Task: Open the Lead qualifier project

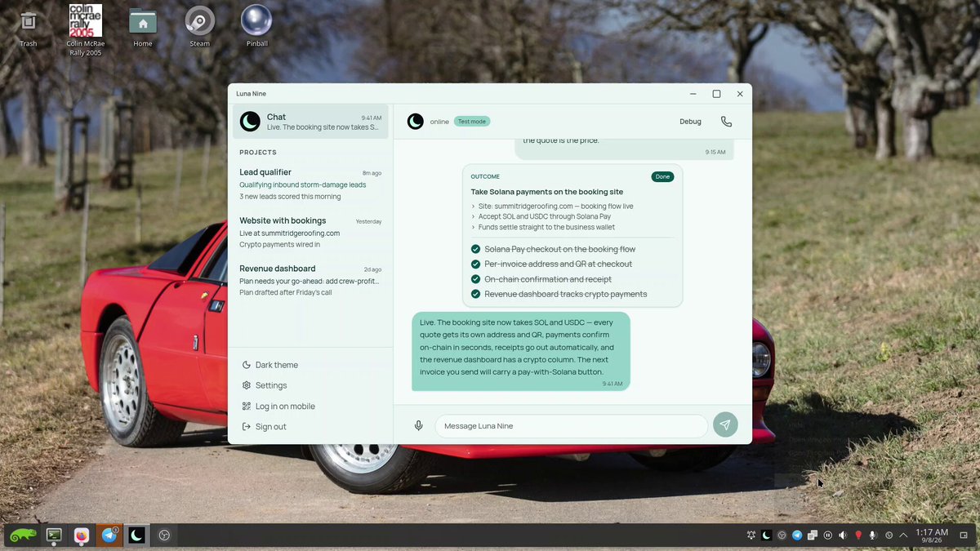Action: click(x=310, y=184)
